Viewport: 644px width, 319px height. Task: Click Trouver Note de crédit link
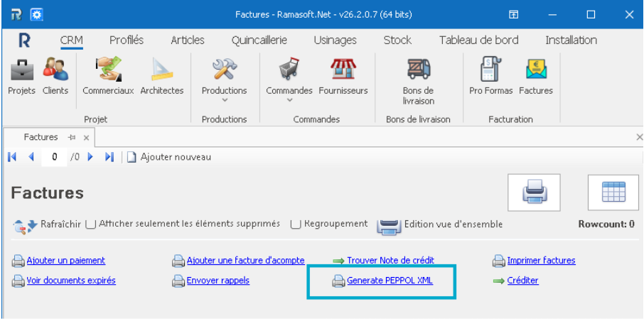390,260
